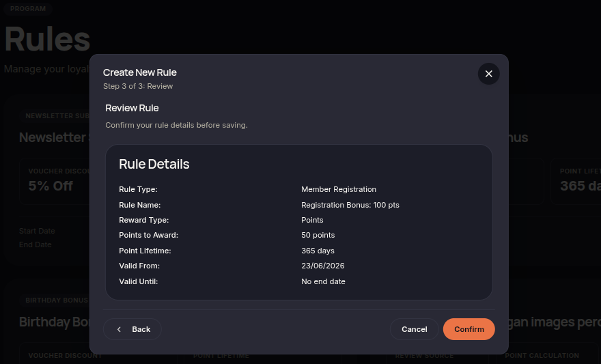Click the 'Create New Rule' dialog title
Viewport: 601px width, 364px height.
click(140, 72)
